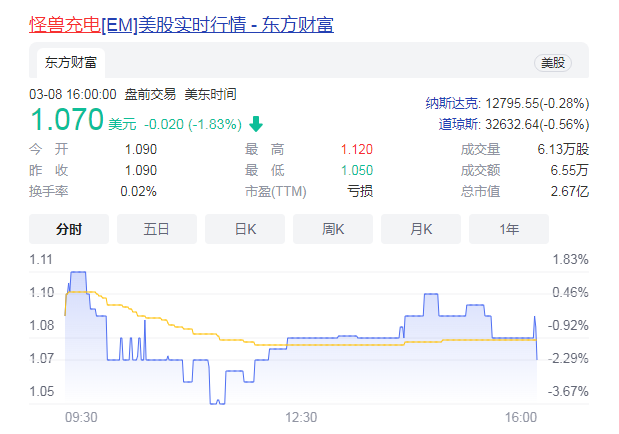Click the timestamp 03-08 16:00:00

pyautogui.click(x=73, y=95)
